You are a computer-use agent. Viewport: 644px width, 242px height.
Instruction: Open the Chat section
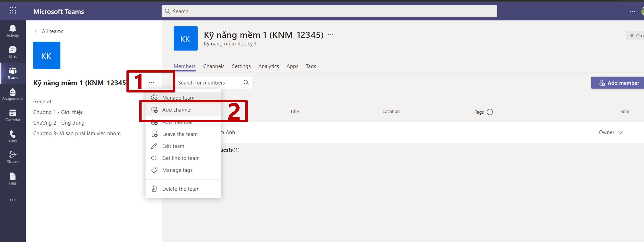[12, 52]
